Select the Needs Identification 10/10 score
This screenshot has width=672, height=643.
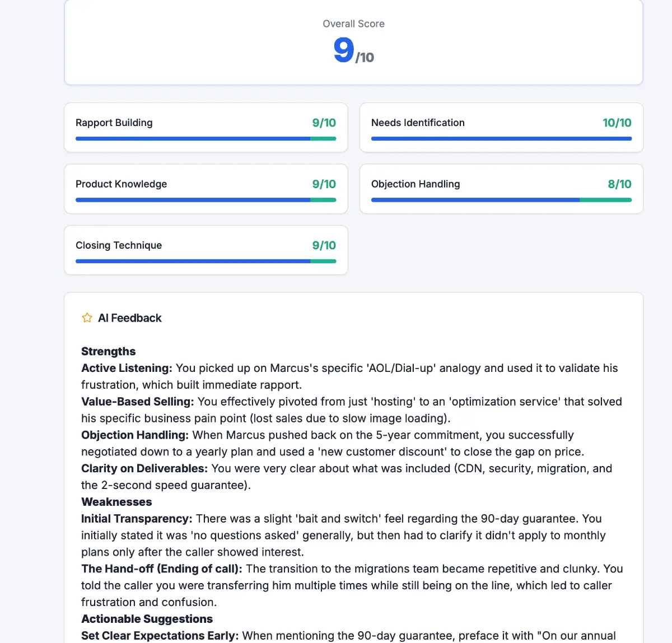pos(617,123)
